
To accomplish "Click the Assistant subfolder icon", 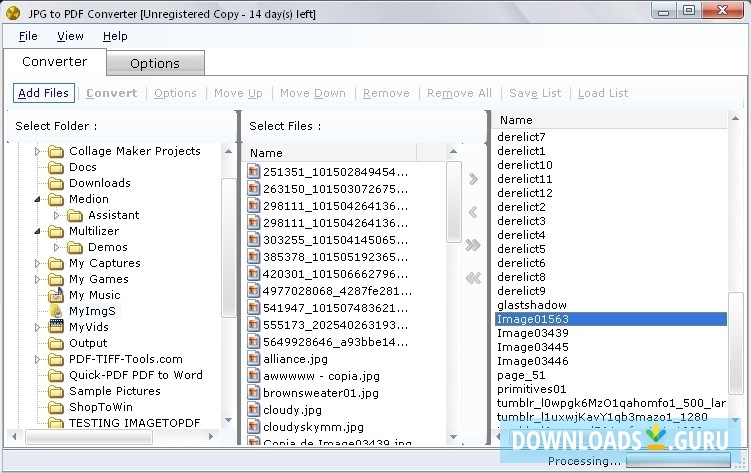I will (x=75, y=215).
